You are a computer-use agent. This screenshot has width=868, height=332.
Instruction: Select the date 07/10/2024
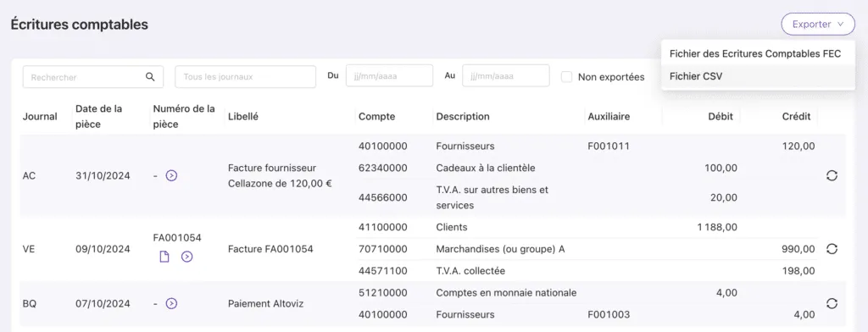[x=103, y=303]
